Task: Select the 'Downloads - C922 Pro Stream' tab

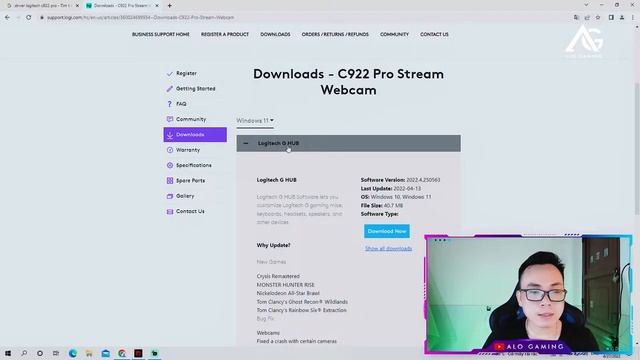Action: point(122,6)
